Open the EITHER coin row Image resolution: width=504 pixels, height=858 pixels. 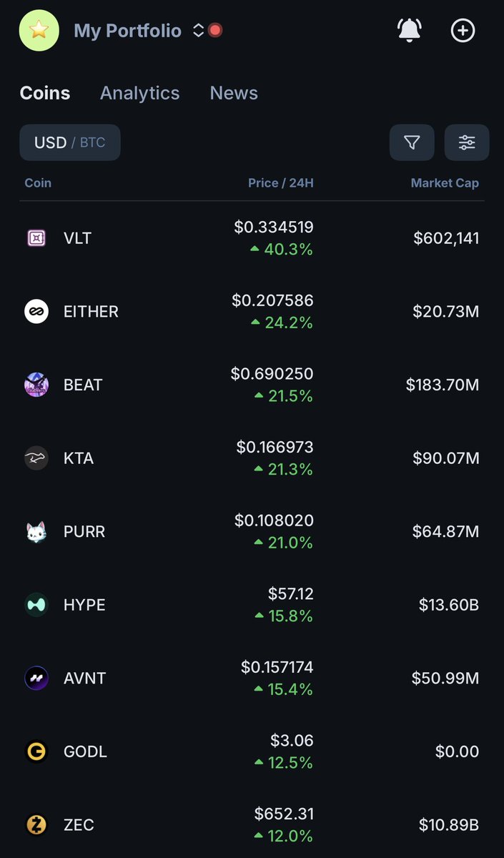pos(252,312)
